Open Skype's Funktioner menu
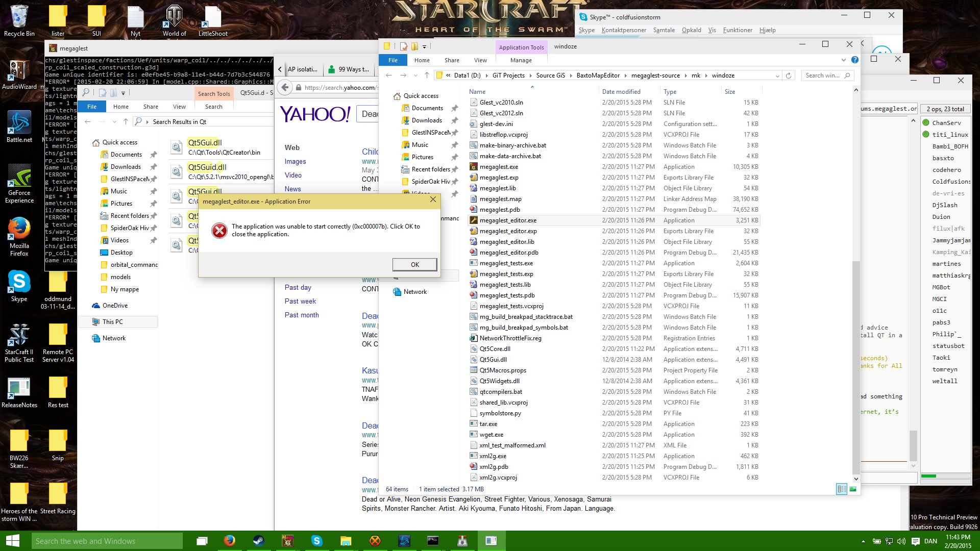The width and height of the screenshot is (980, 551). 738,30
